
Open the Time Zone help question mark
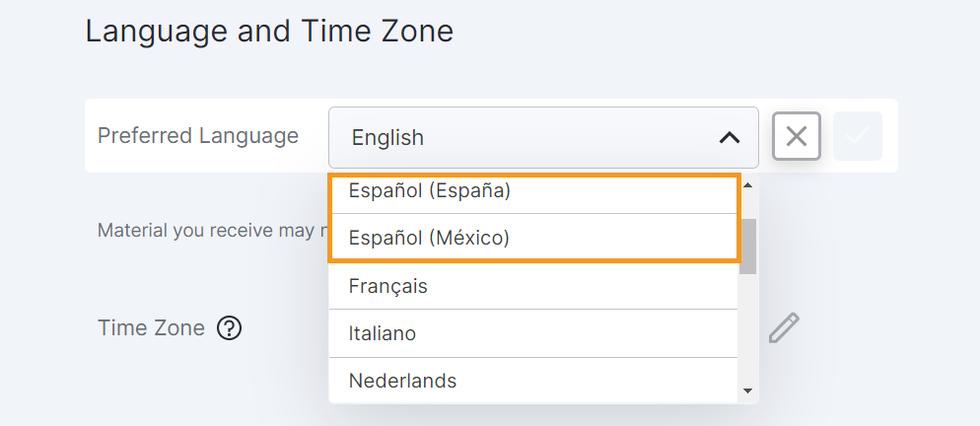[x=229, y=327]
